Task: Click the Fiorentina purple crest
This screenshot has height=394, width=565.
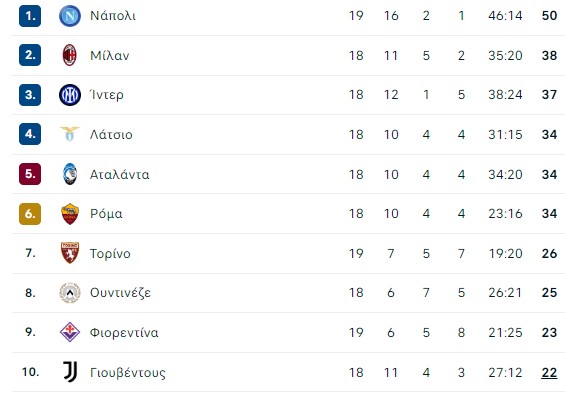Action: [70, 332]
